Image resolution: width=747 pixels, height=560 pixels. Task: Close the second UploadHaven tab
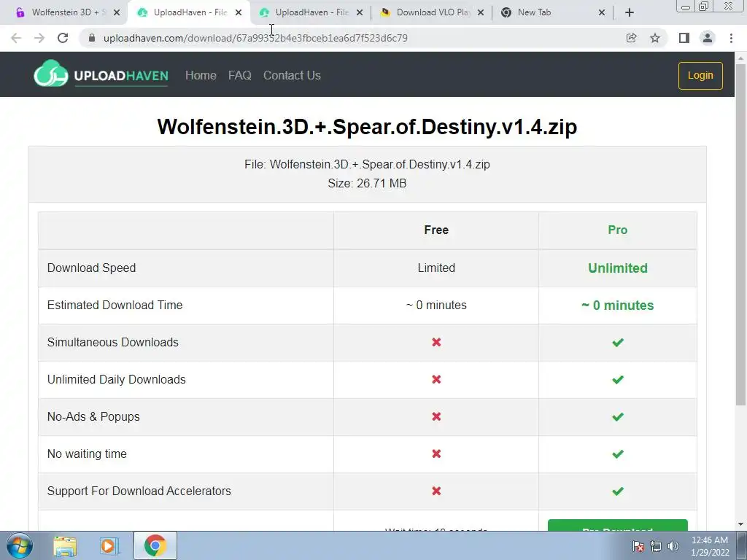pyautogui.click(x=360, y=12)
